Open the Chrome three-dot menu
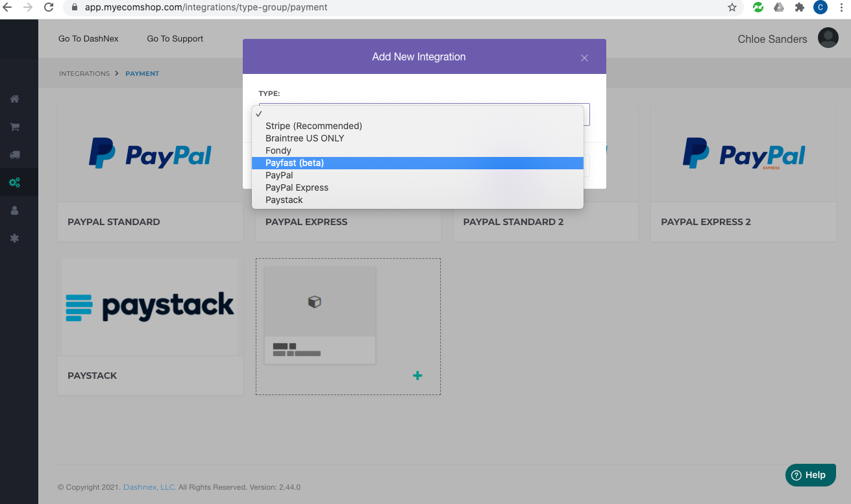This screenshot has height=504, width=851. pyautogui.click(x=841, y=8)
